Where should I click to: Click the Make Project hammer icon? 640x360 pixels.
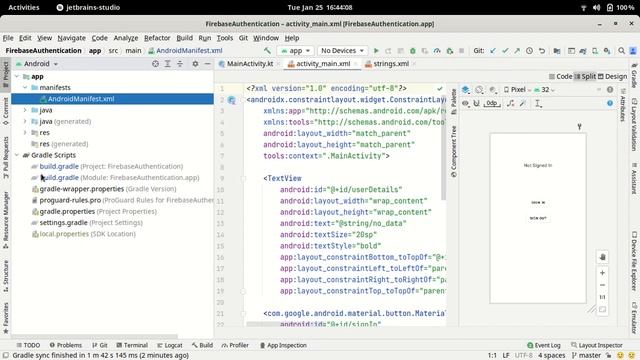(x=267, y=51)
